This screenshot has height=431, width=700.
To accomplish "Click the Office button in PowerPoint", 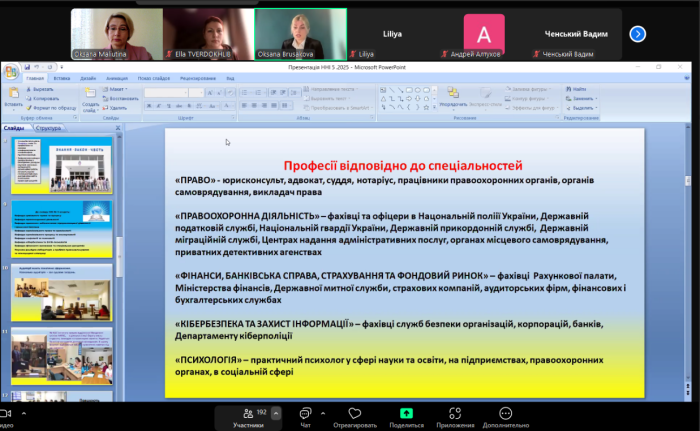I will pyautogui.click(x=10, y=73).
